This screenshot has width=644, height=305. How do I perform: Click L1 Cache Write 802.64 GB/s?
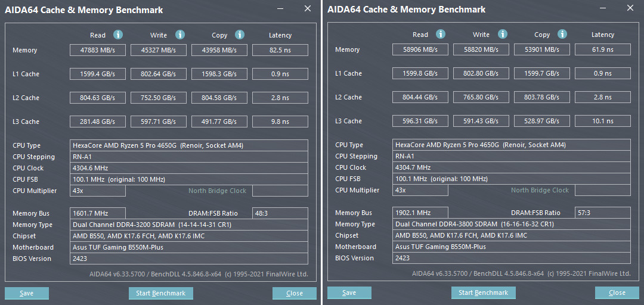click(159, 74)
